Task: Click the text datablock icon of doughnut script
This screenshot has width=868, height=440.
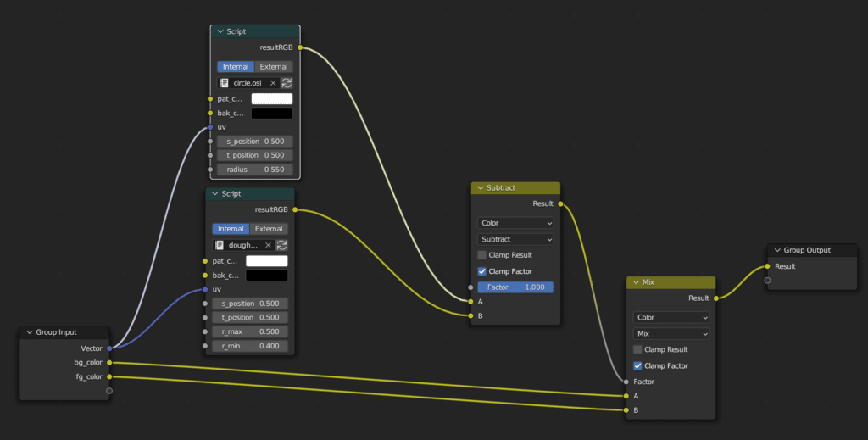Action: click(x=220, y=245)
